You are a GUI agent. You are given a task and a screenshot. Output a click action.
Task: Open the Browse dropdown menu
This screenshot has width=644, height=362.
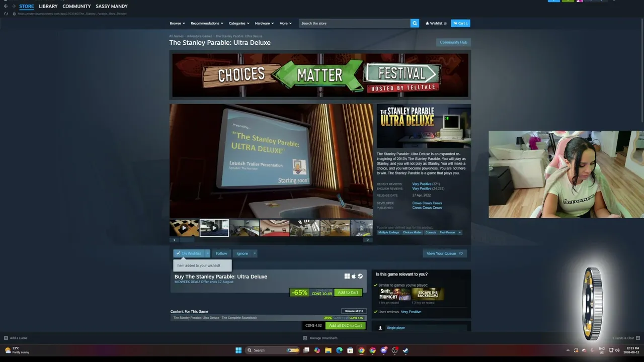(x=177, y=23)
